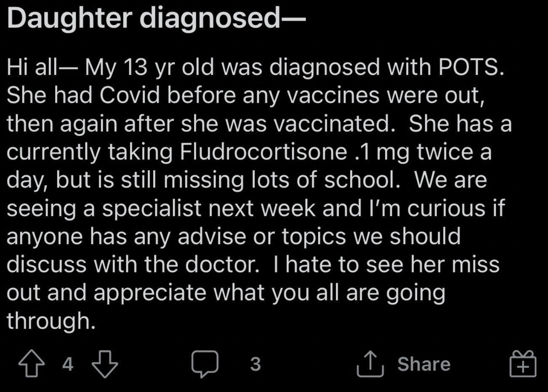The image size is (548, 392).
Task: Upvote the Daughter diagnosed post
Action: pos(32,364)
